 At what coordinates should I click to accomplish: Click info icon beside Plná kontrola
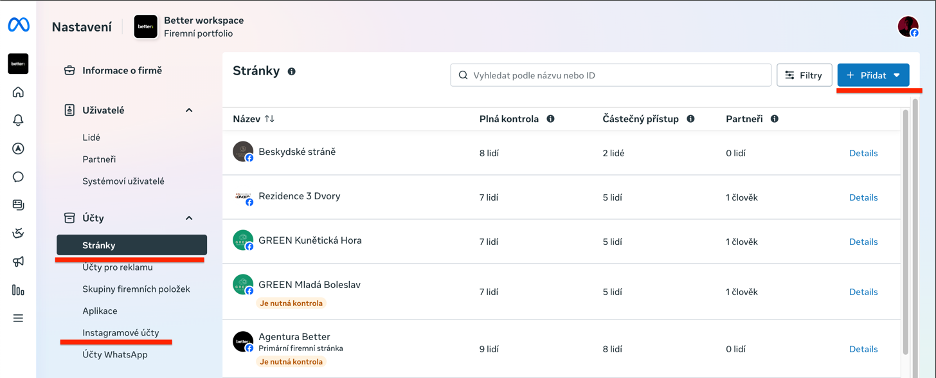(550, 119)
